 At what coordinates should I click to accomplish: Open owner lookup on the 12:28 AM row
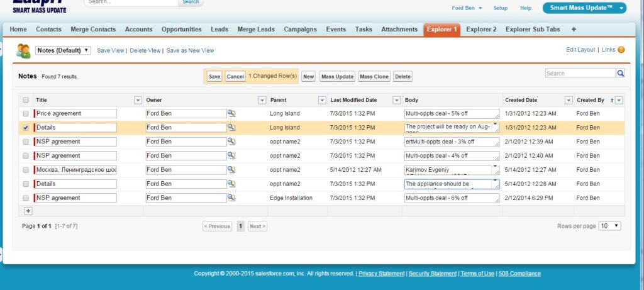231,184
